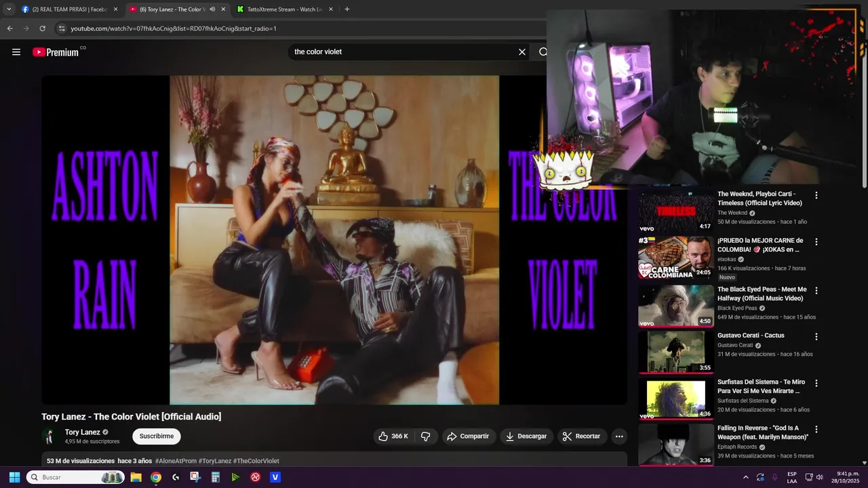Mute the Tory Lanez tab audio icon
The image size is (868, 488).
click(x=212, y=9)
